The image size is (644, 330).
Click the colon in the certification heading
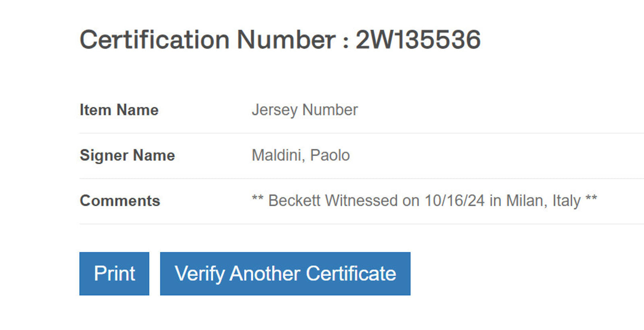pos(345,42)
